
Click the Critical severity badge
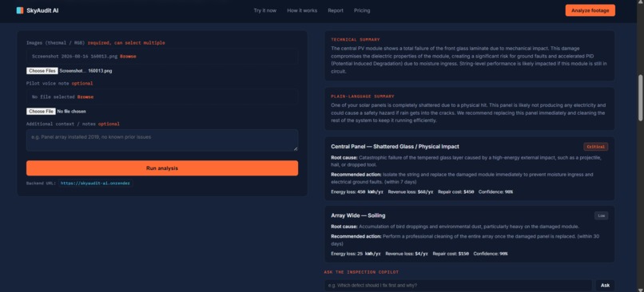[x=595, y=147]
